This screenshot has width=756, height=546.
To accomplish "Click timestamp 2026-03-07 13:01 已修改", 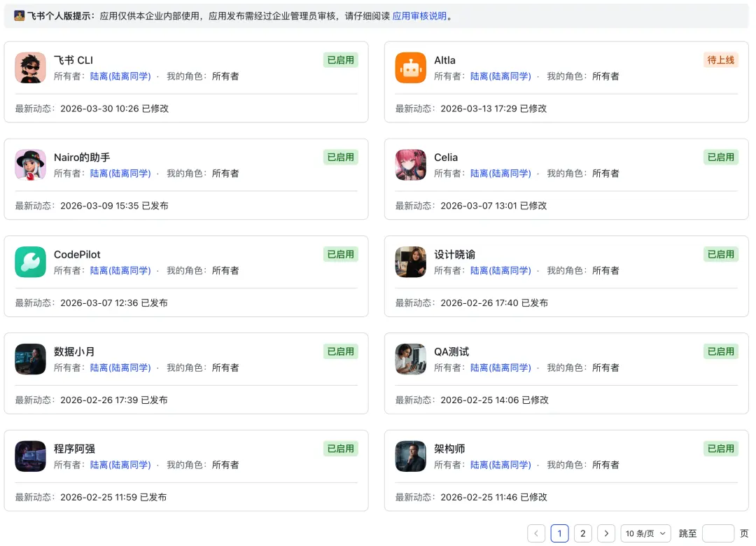I will point(493,206).
